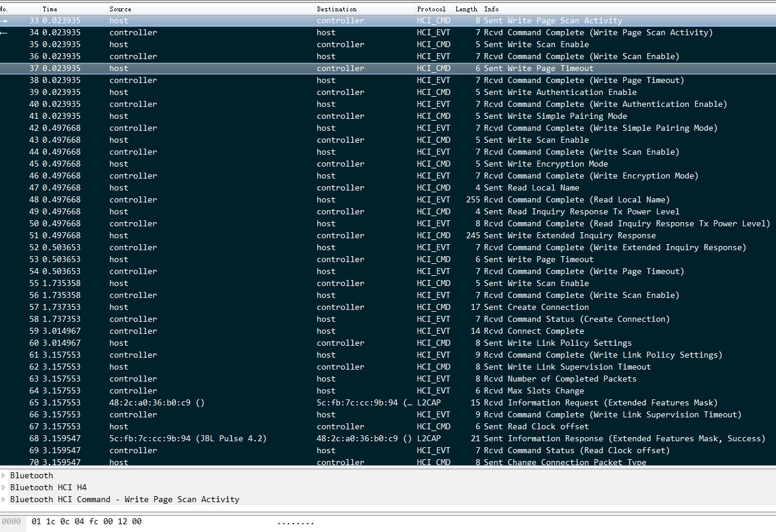Select packet 58 Command Status Create Connection

(388, 319)
